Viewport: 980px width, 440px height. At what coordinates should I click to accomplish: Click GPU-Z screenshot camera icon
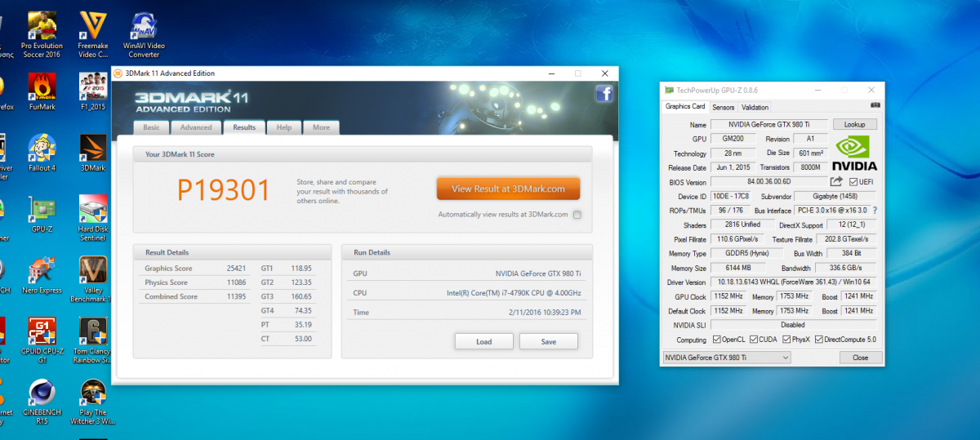pos(875,106)
